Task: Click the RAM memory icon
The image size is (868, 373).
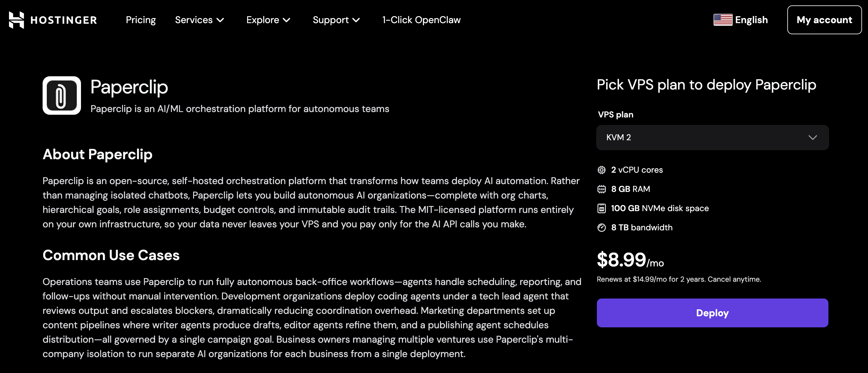Action: (x=601, y=189)
